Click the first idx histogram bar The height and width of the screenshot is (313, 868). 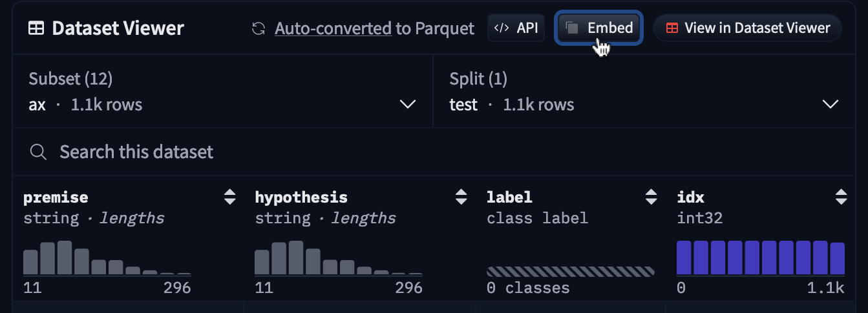tap(684, 258)
